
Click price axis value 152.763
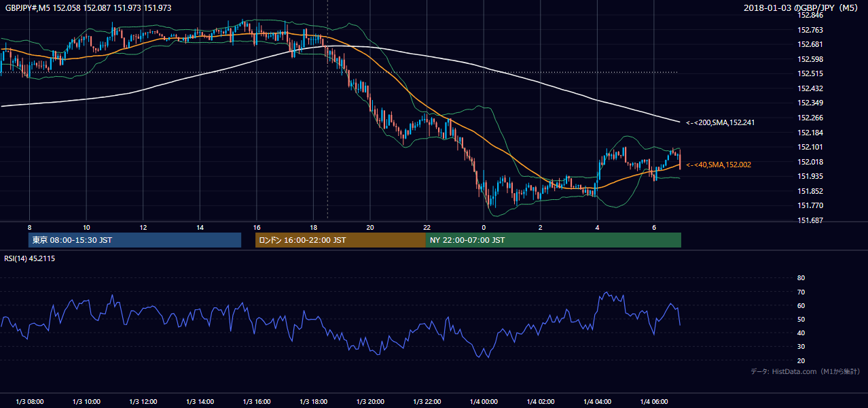(x=810, y=30)
